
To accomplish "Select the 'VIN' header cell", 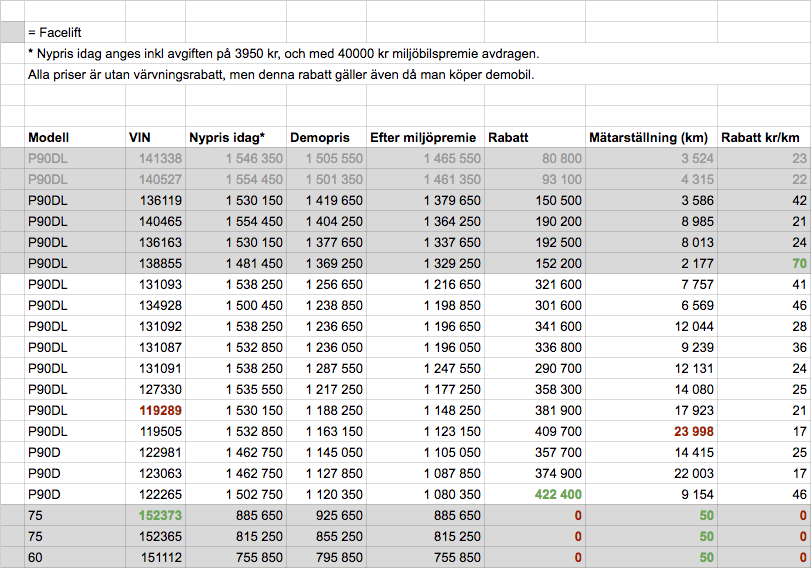I will click(155, 137).
